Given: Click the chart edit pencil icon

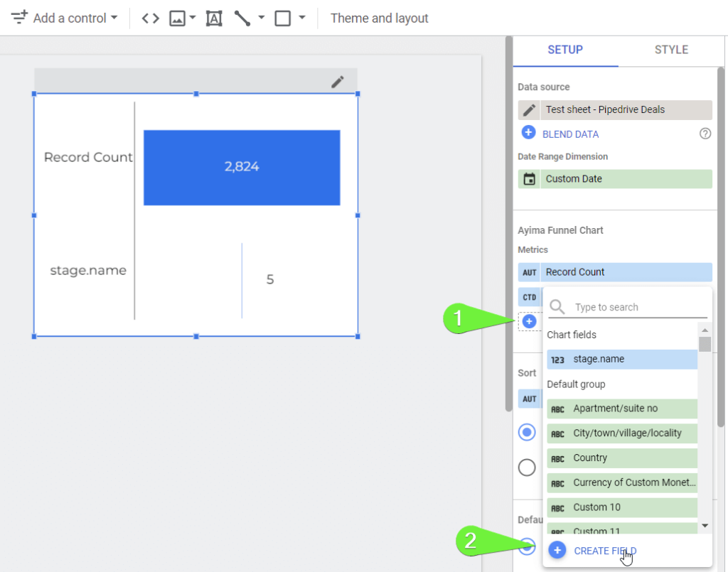Looking at the screenshot, I should (x=338, y=82).
